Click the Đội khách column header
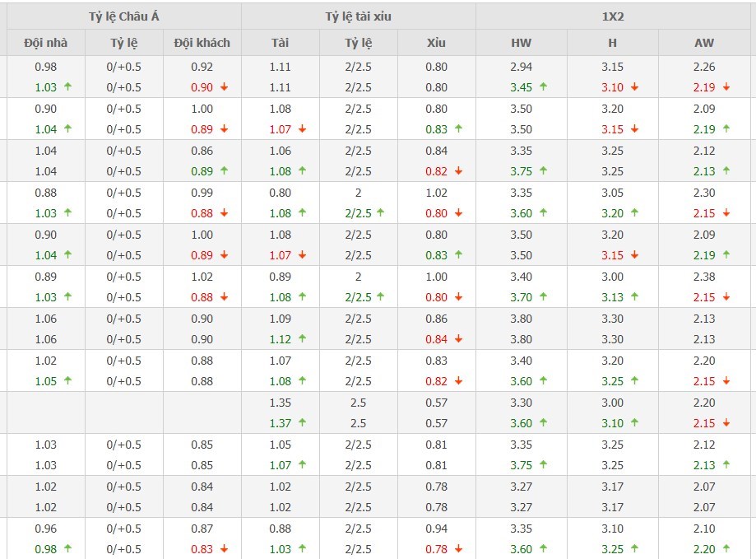 [x=202, y=43]
